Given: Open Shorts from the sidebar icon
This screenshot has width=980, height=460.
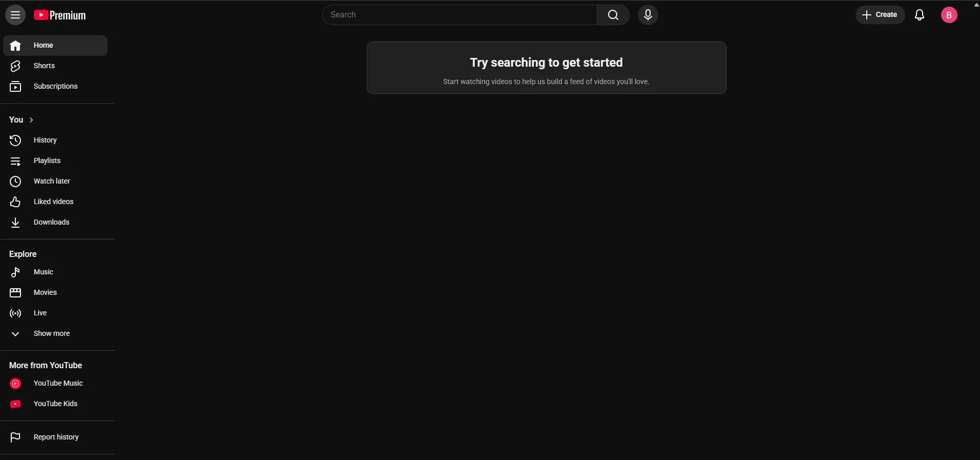Looking at the screenshot, I should [15, 66].
